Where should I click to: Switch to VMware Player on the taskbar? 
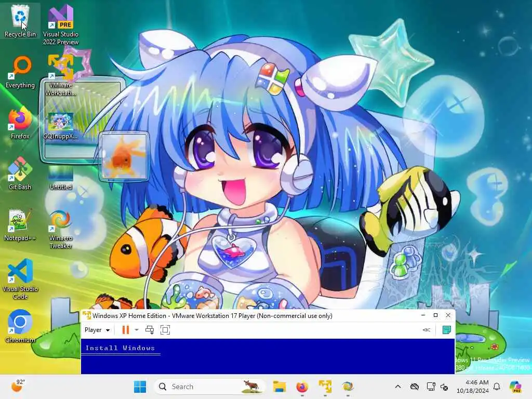click(x=325, y=387)
